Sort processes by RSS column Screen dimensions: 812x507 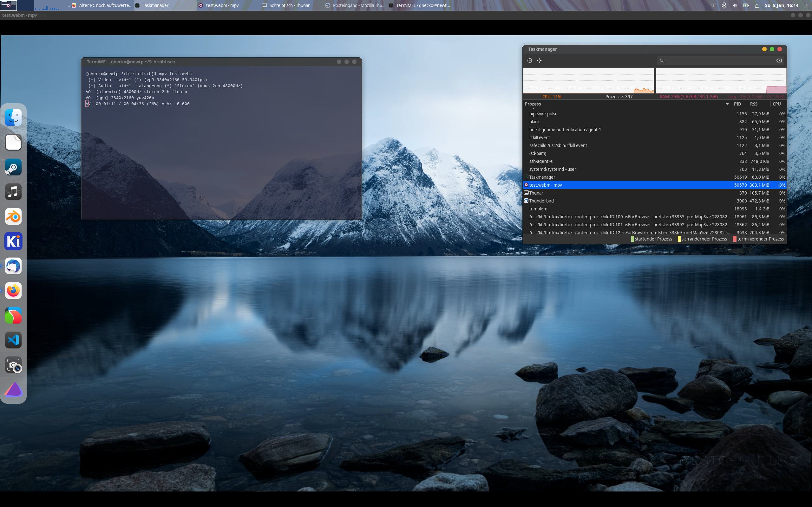pyautogui.click(x=754, y=104)
